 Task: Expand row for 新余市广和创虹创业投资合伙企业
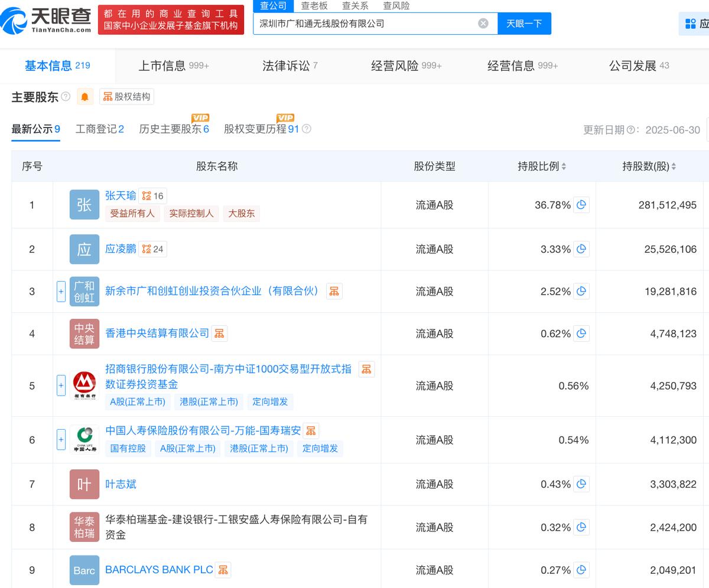click(x=61, y=292)
